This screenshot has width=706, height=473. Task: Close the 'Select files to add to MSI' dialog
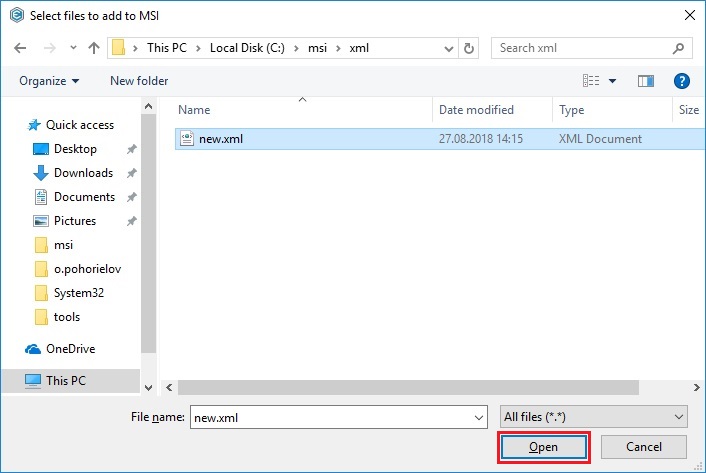[x=690, y=15]
